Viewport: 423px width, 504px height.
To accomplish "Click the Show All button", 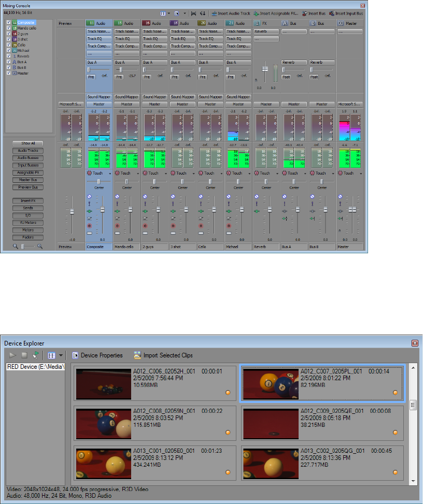I will (29, 143).
